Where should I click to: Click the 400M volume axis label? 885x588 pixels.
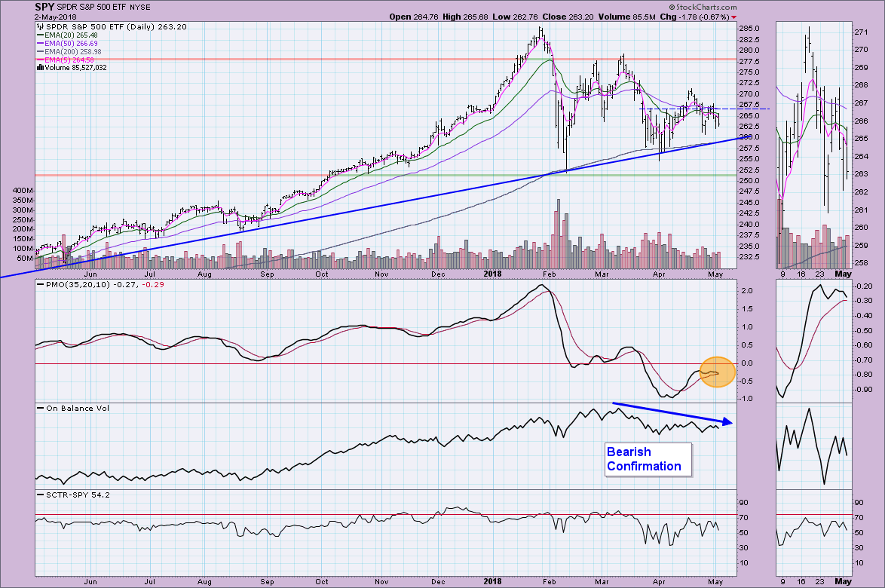[22, 191]
